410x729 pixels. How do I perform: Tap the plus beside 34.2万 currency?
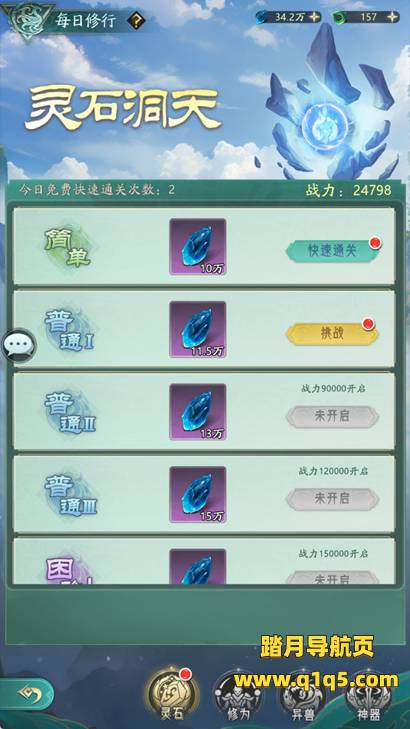315,17
